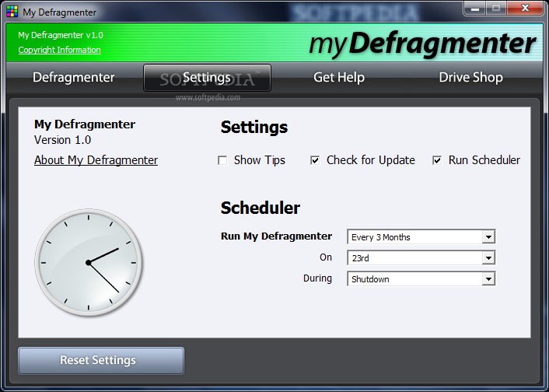Select the Settings tab

(207, 78)
